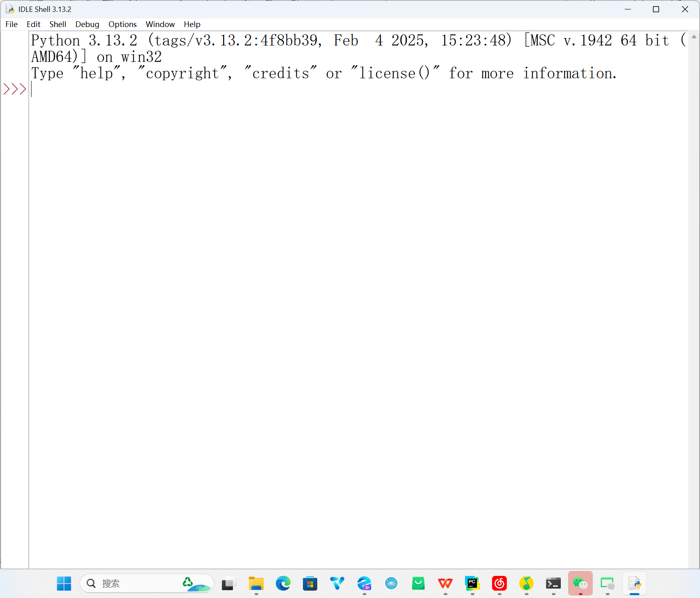Open Microsoft Store from the taskbar
This screenshot has height=598, width=700.
tap(310, 583)
